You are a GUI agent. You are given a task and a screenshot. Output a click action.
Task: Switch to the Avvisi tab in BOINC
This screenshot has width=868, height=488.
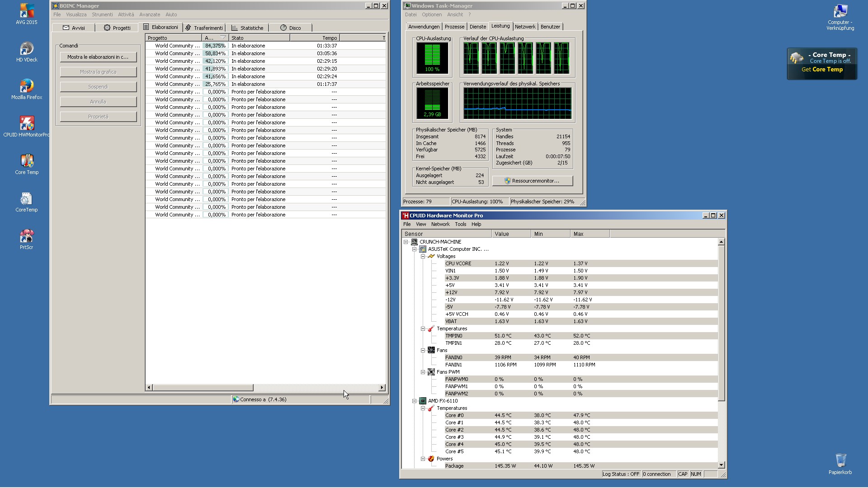click(74, 28)
